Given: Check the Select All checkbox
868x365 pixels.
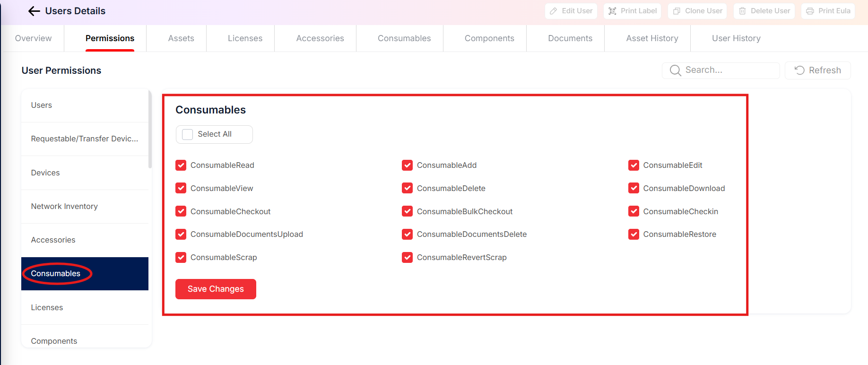Looking at the screenshot, I should (188, 134).
